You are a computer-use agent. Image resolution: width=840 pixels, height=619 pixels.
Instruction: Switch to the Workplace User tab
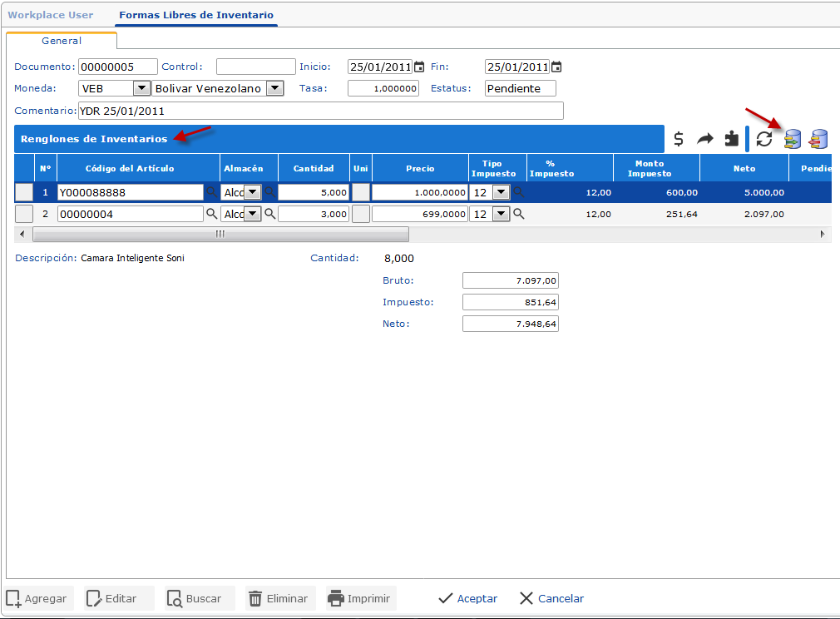51,15
